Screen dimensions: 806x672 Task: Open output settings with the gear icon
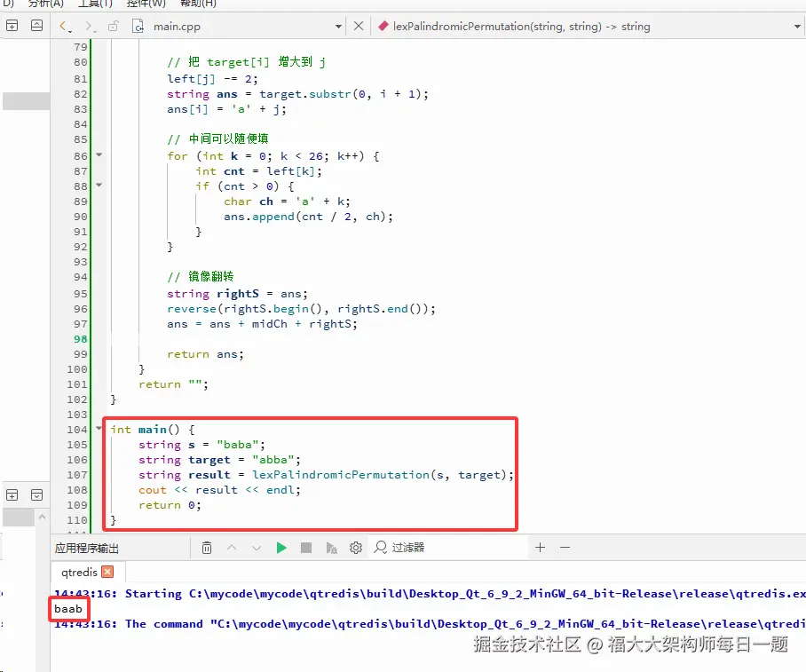coord(356,548)
